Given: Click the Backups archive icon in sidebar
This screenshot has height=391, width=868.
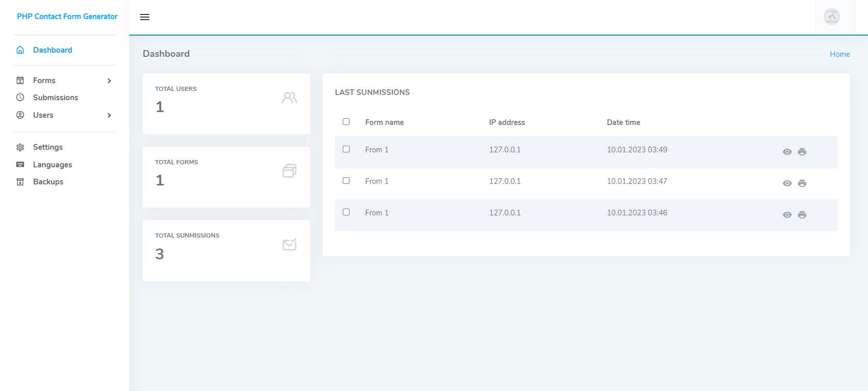Looking at the screenshot, I should [x=20, y=182].
